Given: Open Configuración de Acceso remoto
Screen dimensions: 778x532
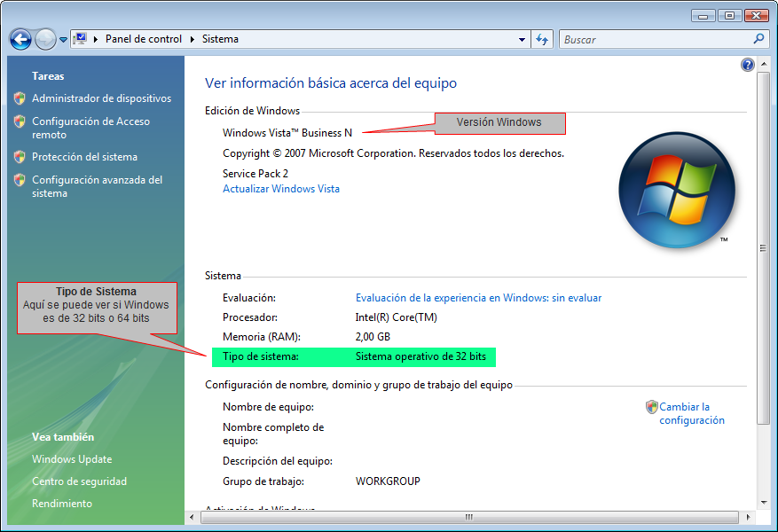Looking at the screenshot, I should (x=90, y=128).
